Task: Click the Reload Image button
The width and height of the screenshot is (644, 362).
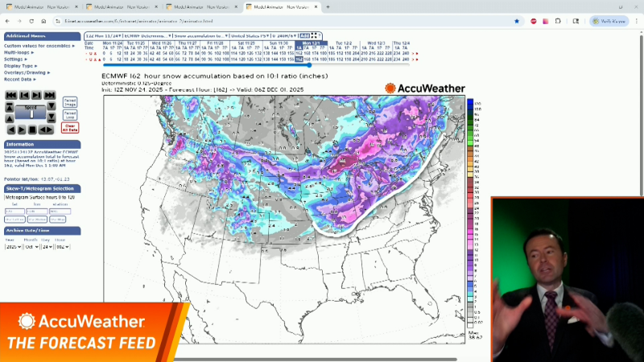Action: [70, 101]
